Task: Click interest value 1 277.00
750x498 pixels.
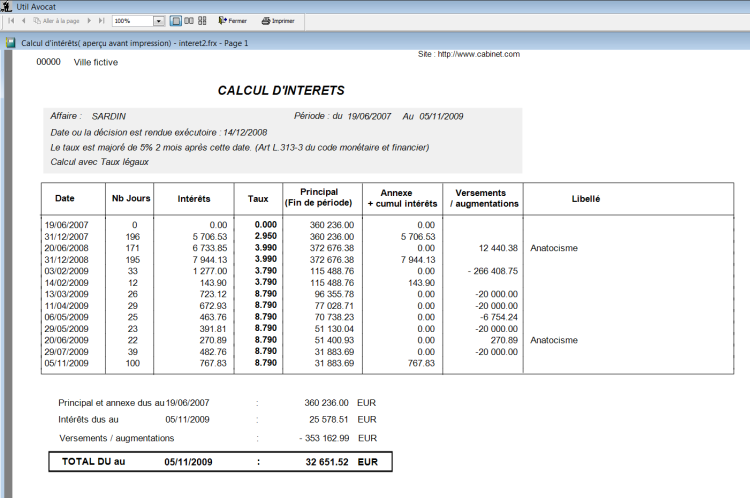Action: click(210, 271)
